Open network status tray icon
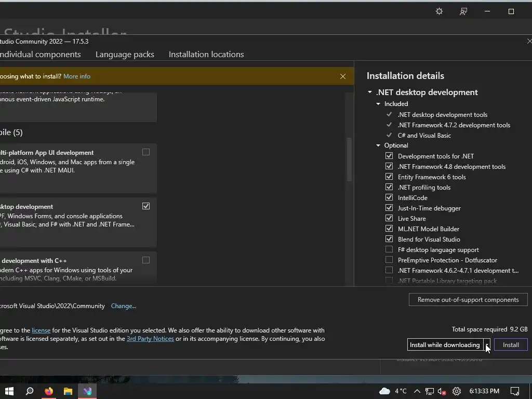Screen dimensions: 532x399 430,391
